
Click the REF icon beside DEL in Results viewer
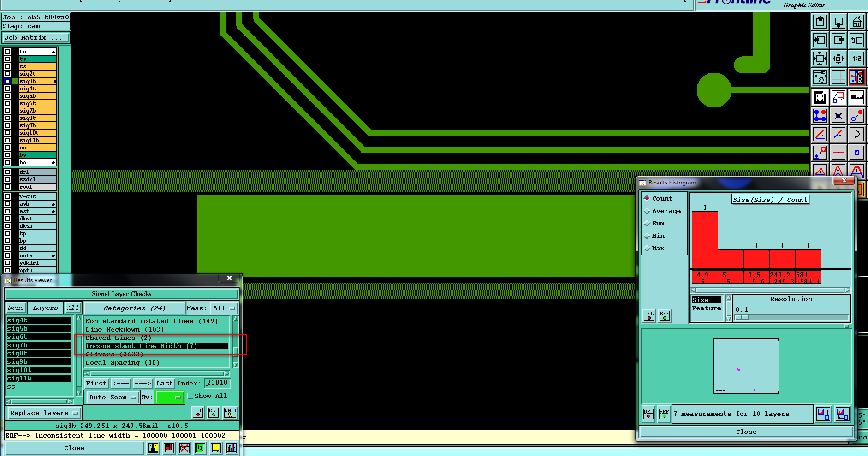(214, 412)
